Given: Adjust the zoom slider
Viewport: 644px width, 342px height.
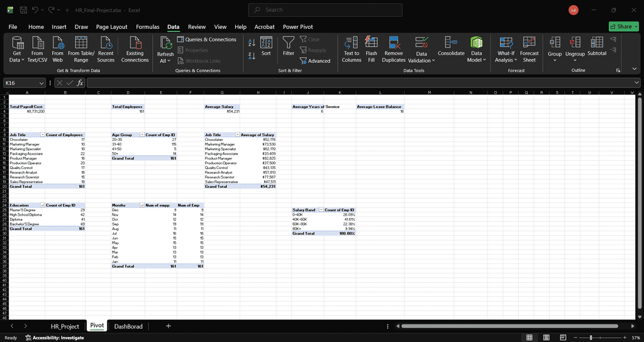Looking at the screenshot, I should (x=591, y=338).
